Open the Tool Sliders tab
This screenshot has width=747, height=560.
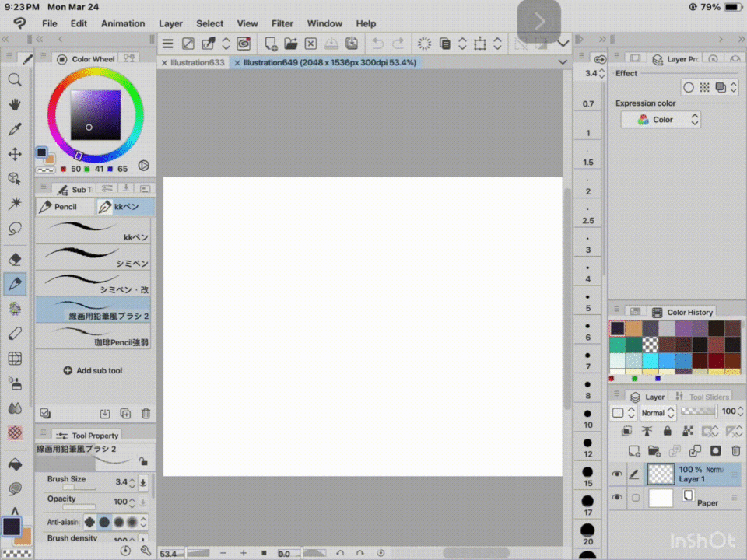[x=702, y=397]
